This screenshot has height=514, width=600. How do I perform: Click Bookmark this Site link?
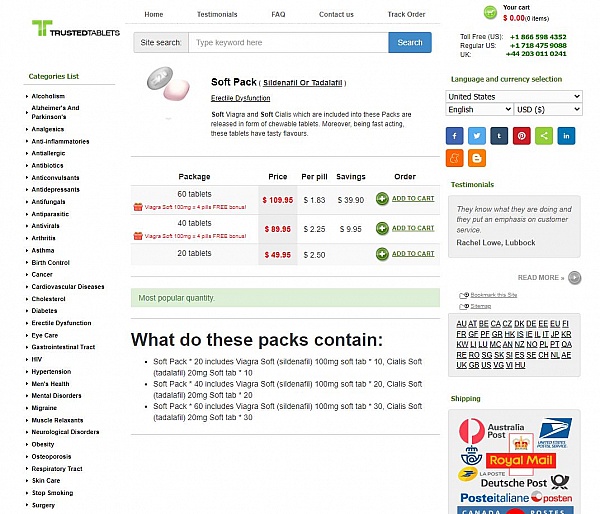(493, 295)
